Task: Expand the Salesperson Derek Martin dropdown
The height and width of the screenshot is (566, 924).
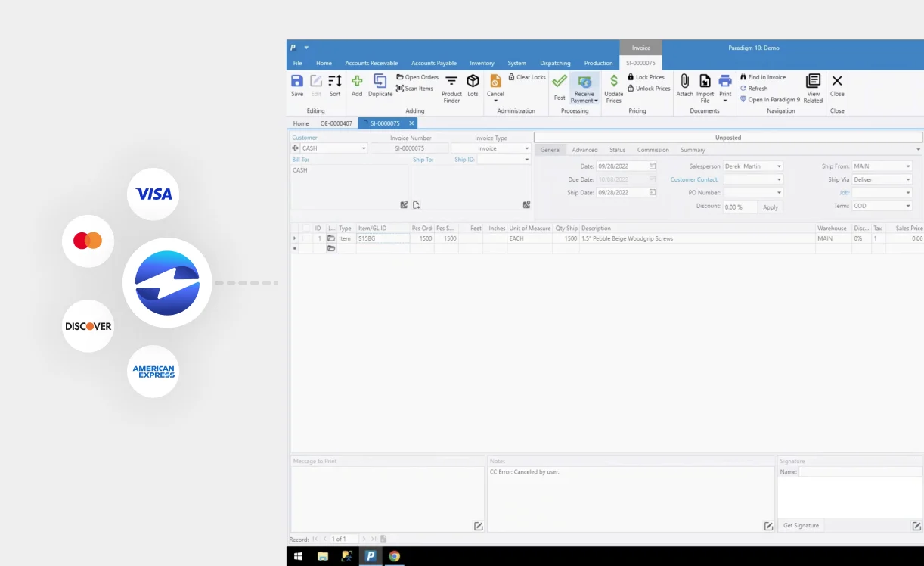Action: tap(779, 166)
